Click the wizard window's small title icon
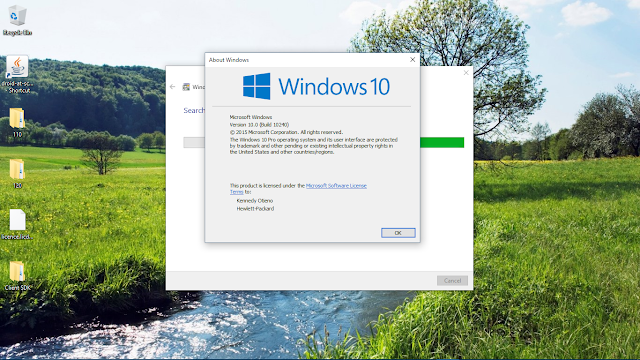Screen dimensions: 640x360 (x=186, y=87)
